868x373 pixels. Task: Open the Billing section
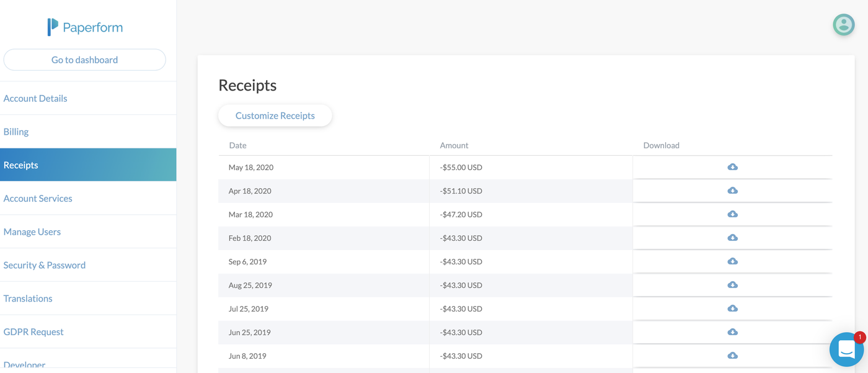click(x=16, y=132)
